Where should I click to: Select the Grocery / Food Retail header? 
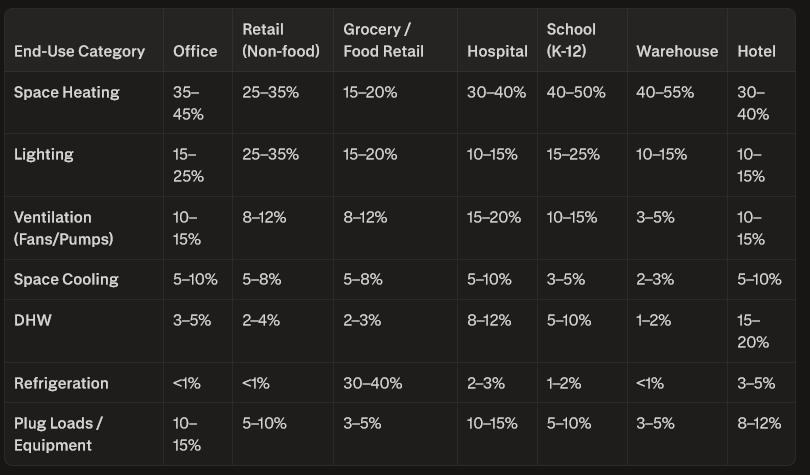[384, 40]
